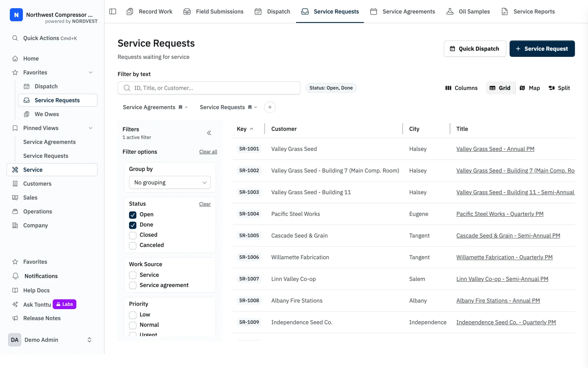Sort by Customer column header
This screenshot has height=368, width=588.
(x=284, y=129)
